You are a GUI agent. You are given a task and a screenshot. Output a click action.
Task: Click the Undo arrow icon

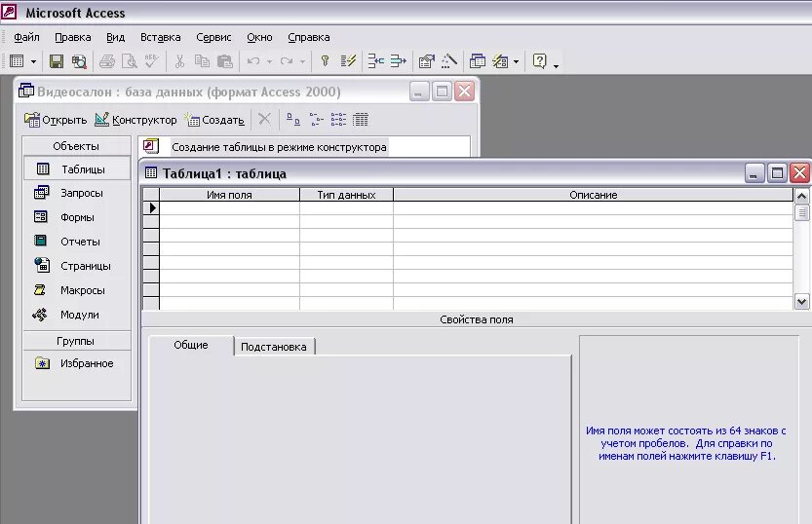click(253, 61)
